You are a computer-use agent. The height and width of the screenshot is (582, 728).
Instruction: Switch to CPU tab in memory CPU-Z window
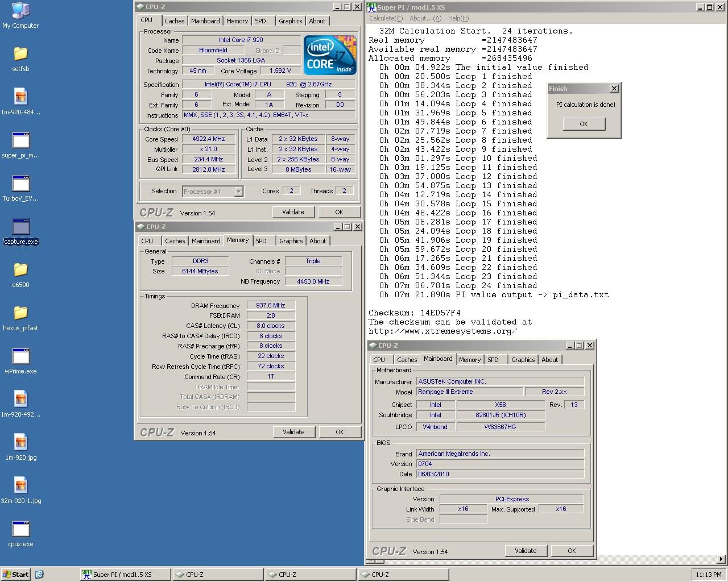[x=147, y=241]
